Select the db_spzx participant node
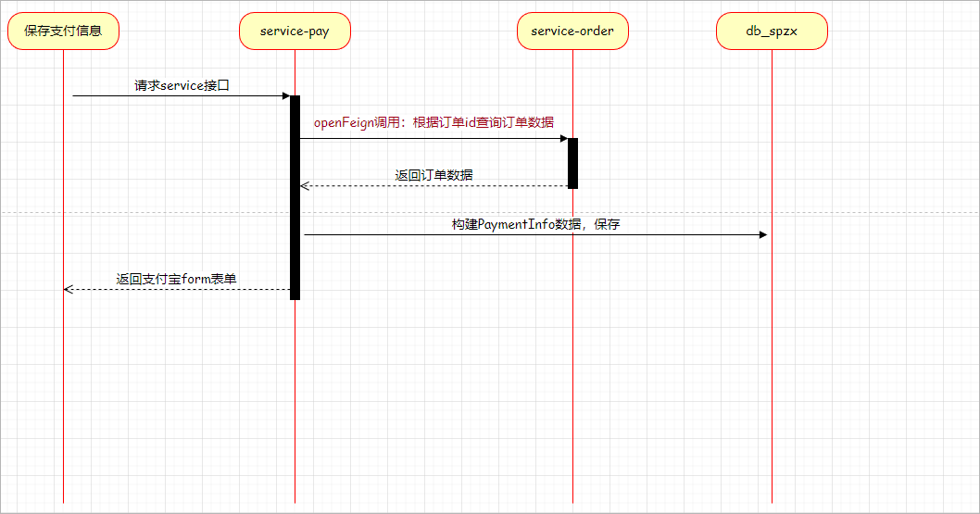The height and width of the screenshot is (514, 980). point(772,31)
